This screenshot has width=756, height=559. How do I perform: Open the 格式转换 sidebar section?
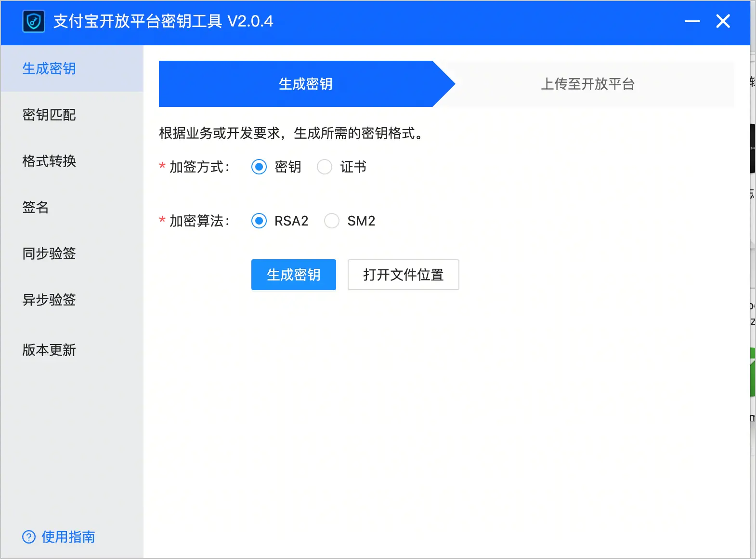(x=72, y=161)
